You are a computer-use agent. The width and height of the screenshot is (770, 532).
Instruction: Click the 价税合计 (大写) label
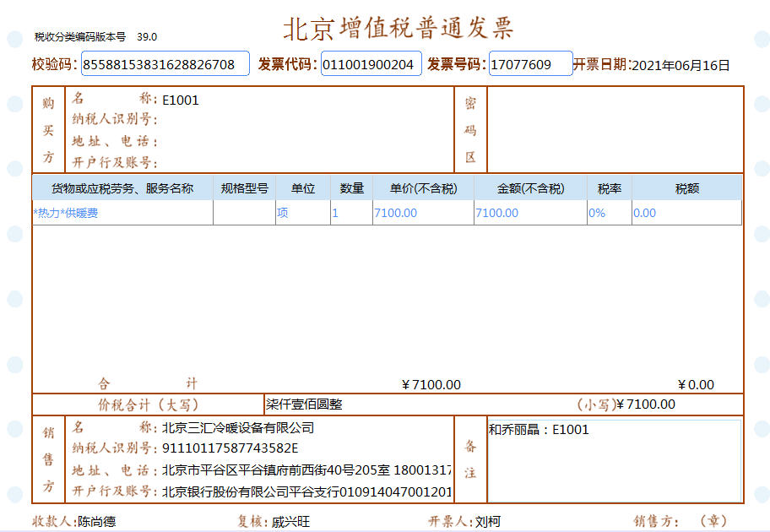[x=148, y=404]
